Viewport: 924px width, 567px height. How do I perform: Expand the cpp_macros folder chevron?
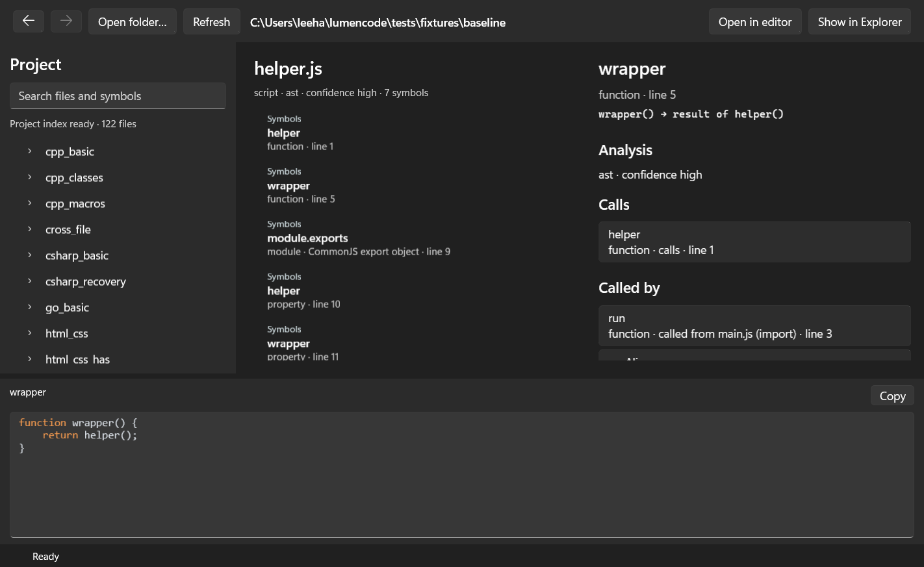point(29,203)
